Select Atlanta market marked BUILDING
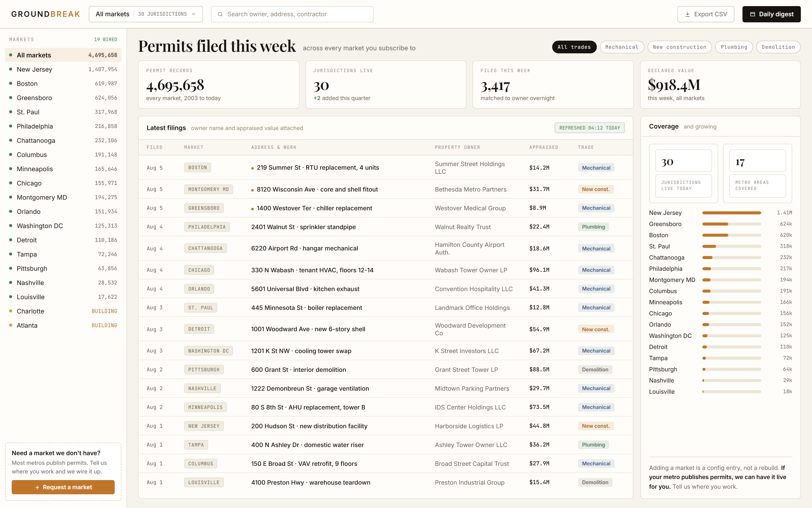Viewport: 812px width, 508px height. pyautogui.click(x=63, y=325)
